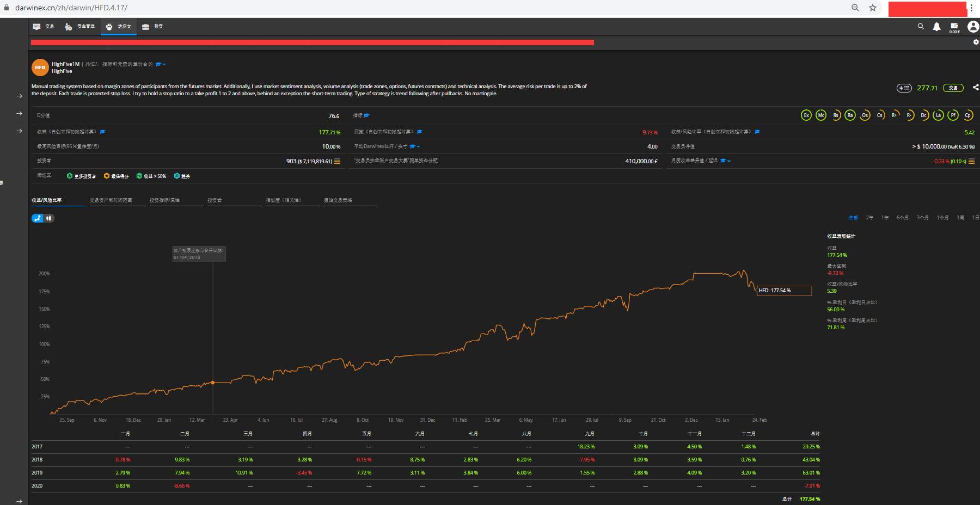Open the 投资 top navigation item
Screen dimensions: 980x505
152,26
